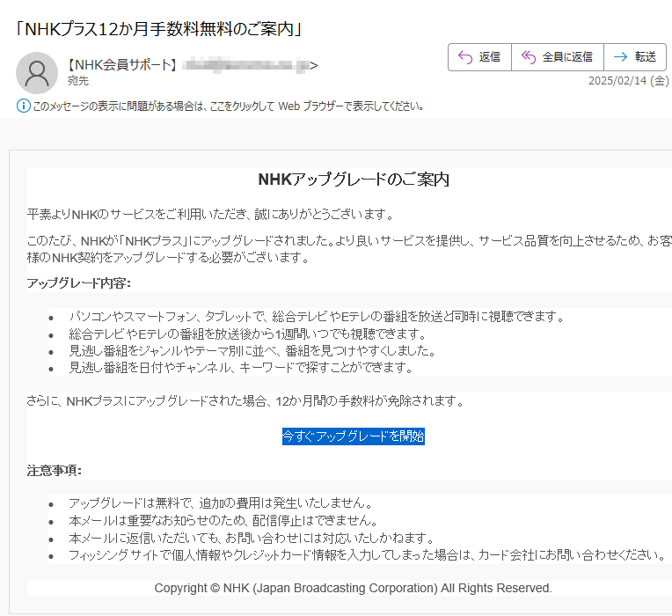Click the bullet アップグレードは無料で
The image size is (672, 616).
(221, 502)
